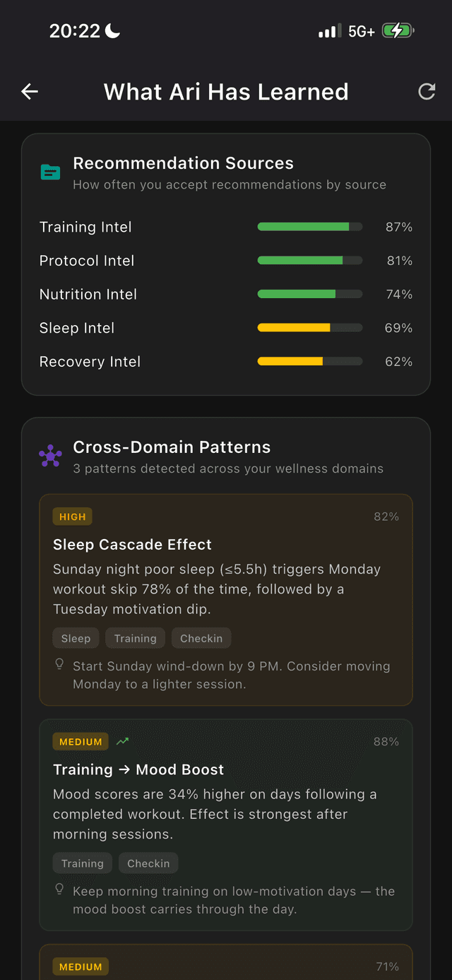Tap the back arrow to return
This screenshot has width=452, height=980.
(x=29, y=91)
